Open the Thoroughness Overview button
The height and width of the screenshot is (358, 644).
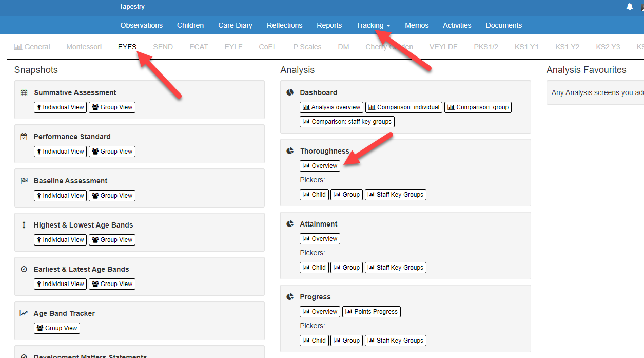[x=320, y=166]
